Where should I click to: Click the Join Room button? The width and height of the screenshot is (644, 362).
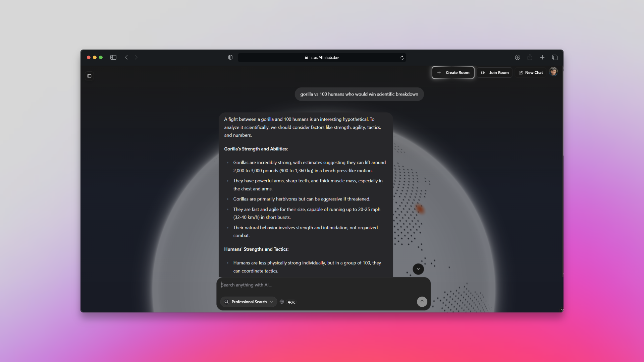click(494, 72)
